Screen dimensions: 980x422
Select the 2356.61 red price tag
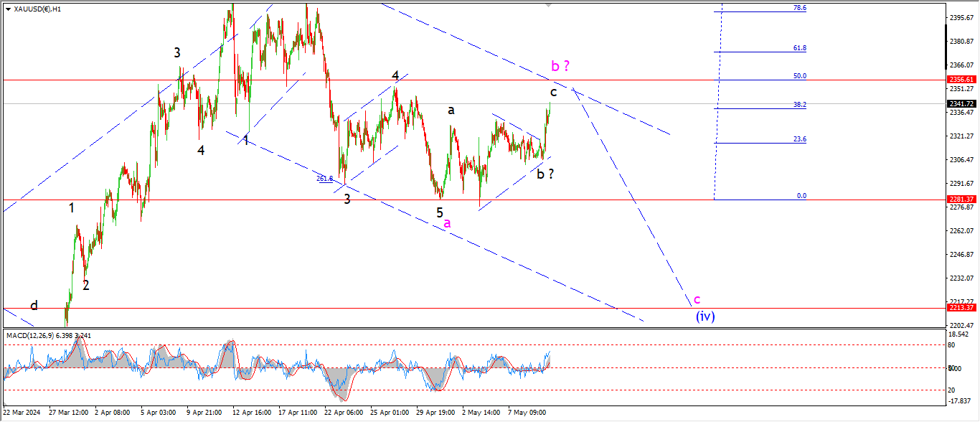click(961, 80)
